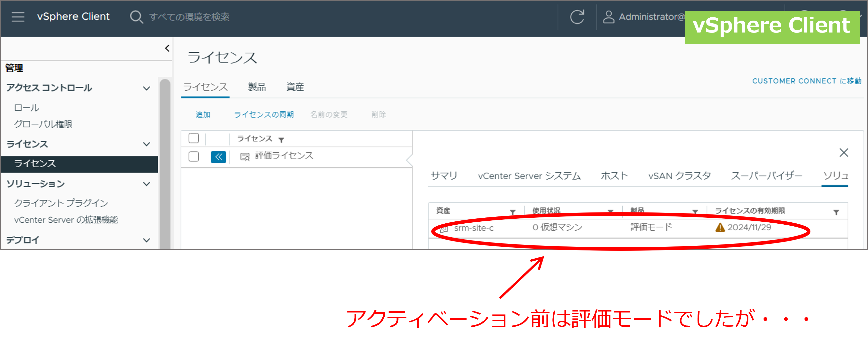Switch to the 製品 tab
Screen dimensions: 868x346
point(257,87)
